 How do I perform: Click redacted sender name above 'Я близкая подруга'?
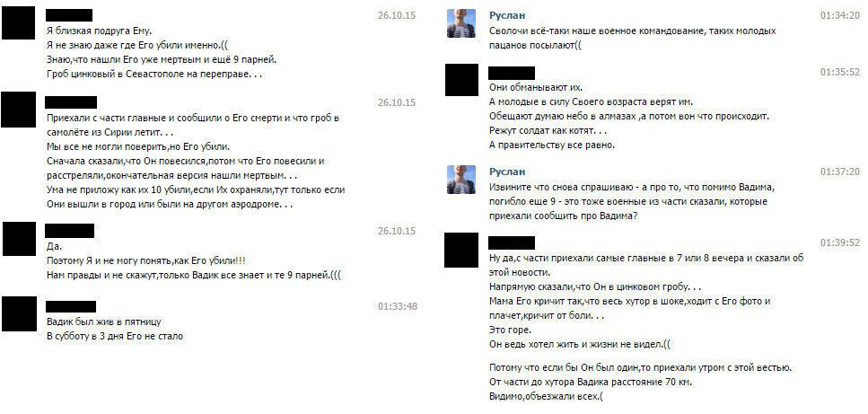click(68, 15)
